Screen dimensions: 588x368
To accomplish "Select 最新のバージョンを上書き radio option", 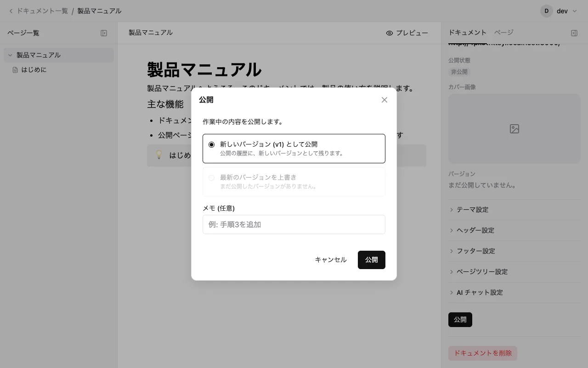I will [294, 182].
